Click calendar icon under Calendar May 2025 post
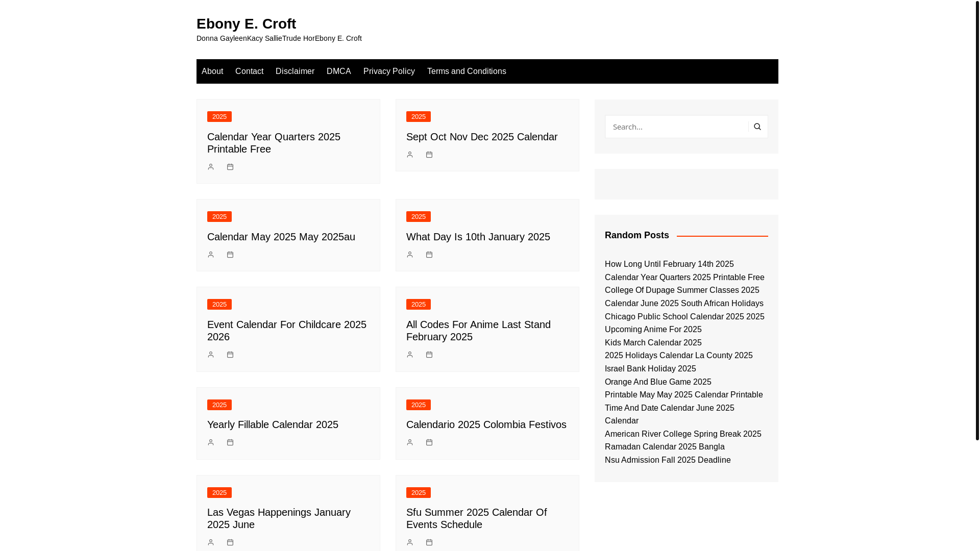The width and height of the screenshot is (980, 551). [x=230, y=255]
